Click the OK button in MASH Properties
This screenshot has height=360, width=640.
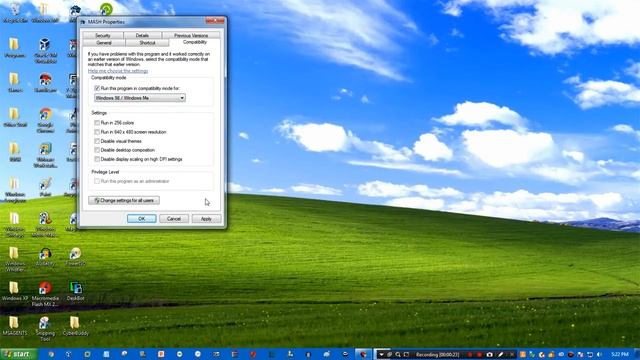click(142, 219)
